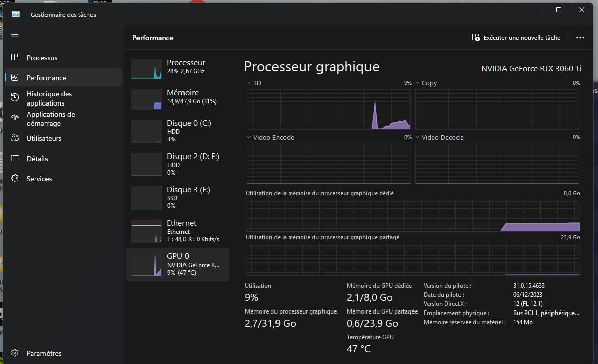Open Applications de démarrage page

51,119
